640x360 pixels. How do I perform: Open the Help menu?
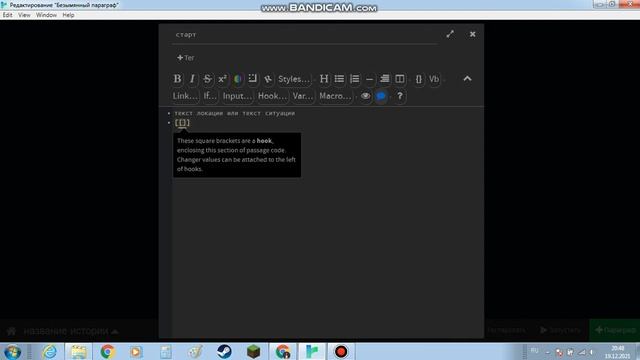pos(68,15)
